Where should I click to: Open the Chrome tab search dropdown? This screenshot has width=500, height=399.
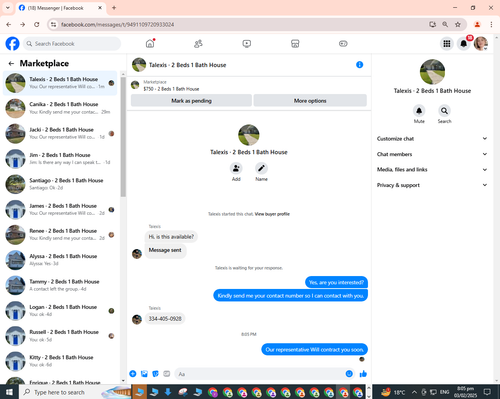8,8
